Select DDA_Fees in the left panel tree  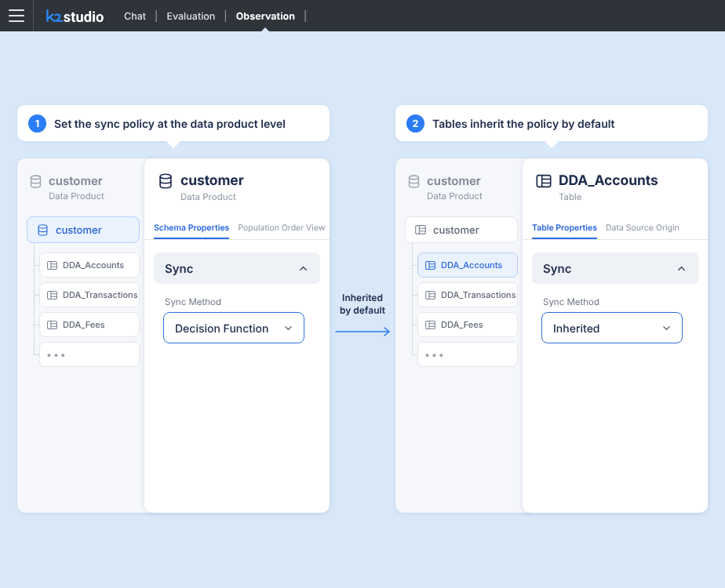(x=89, y=325)
